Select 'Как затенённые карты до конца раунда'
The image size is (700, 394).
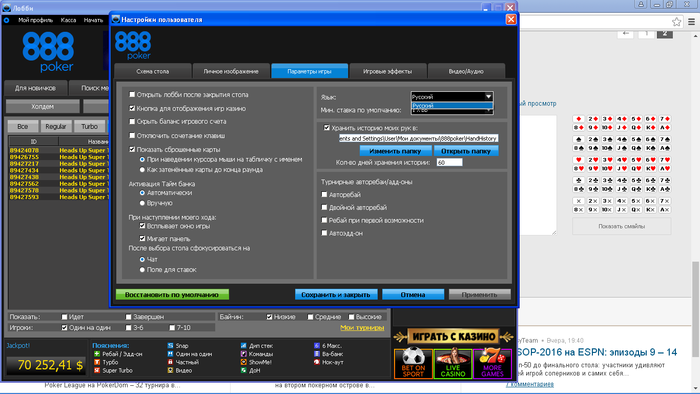[x=142, y=170]
